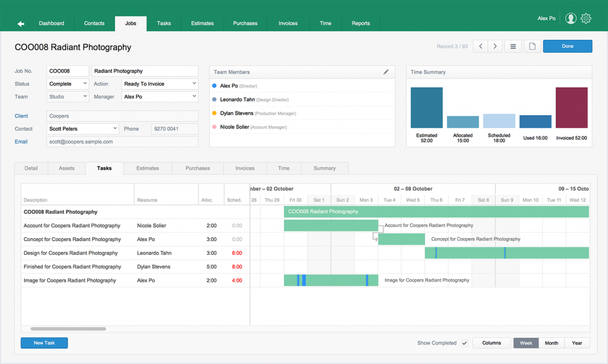This screenshot has width=608, height=364.
Task: Advance to the next record using the right chevron
Action: click(495, 46)
